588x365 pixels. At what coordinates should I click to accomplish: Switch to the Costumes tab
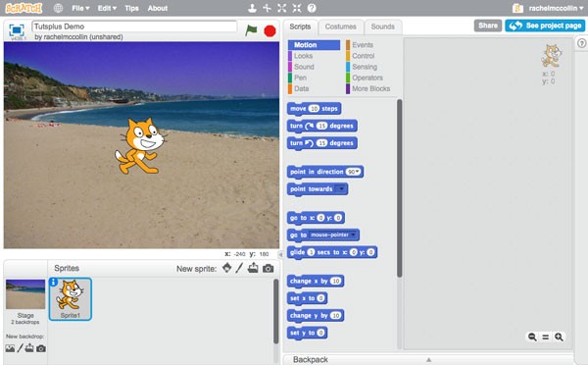click(340, 26)
